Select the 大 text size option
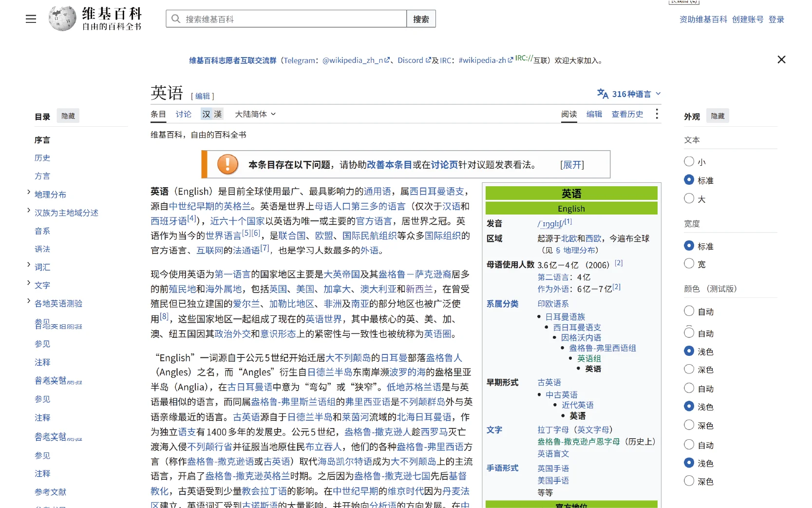812x508 pixels. tap(689, 198)
